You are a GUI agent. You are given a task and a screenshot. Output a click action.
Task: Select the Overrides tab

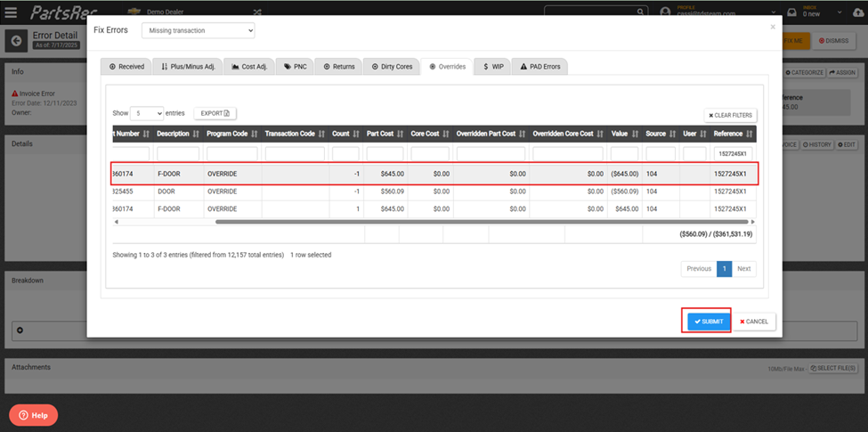click(447, 67)
